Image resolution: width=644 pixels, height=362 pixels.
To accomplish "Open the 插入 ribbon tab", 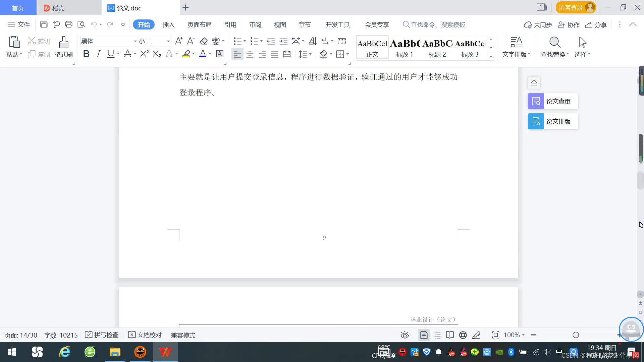I will click(x=168, y=25).
